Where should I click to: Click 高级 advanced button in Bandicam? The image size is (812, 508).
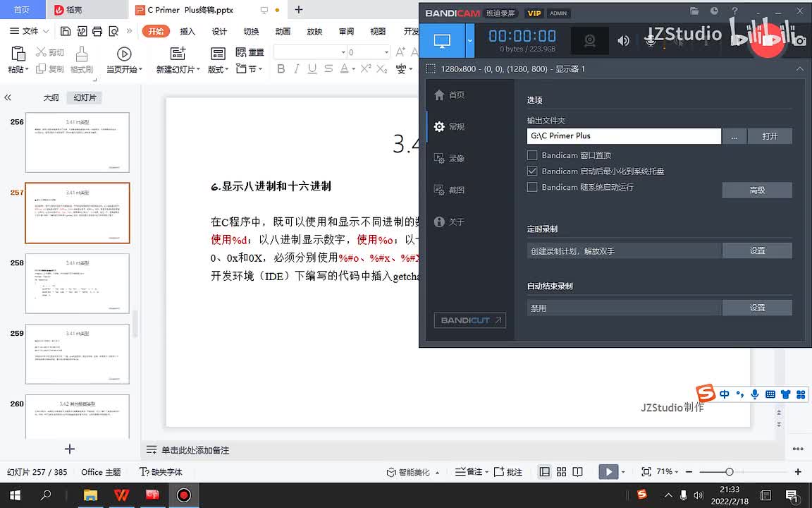(757, 190)
